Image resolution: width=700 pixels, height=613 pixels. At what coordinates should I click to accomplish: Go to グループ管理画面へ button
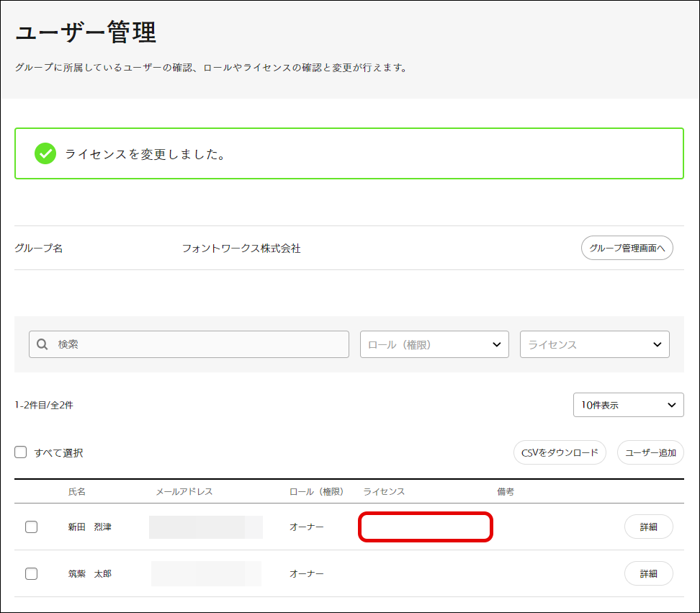(x=627, y=248)
